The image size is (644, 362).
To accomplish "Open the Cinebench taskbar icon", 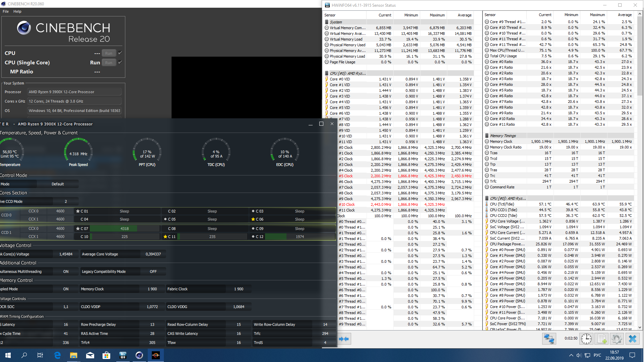I will [139, 355].
